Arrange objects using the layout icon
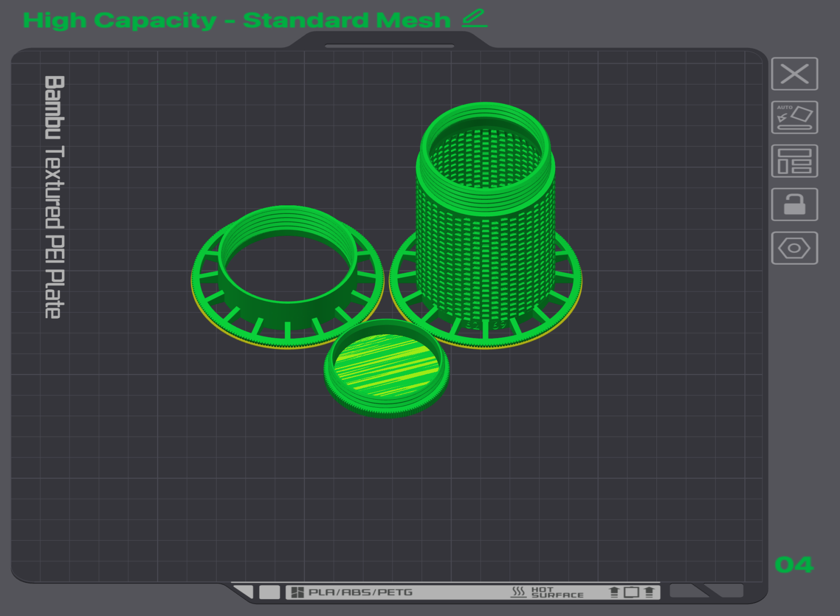 794,161
